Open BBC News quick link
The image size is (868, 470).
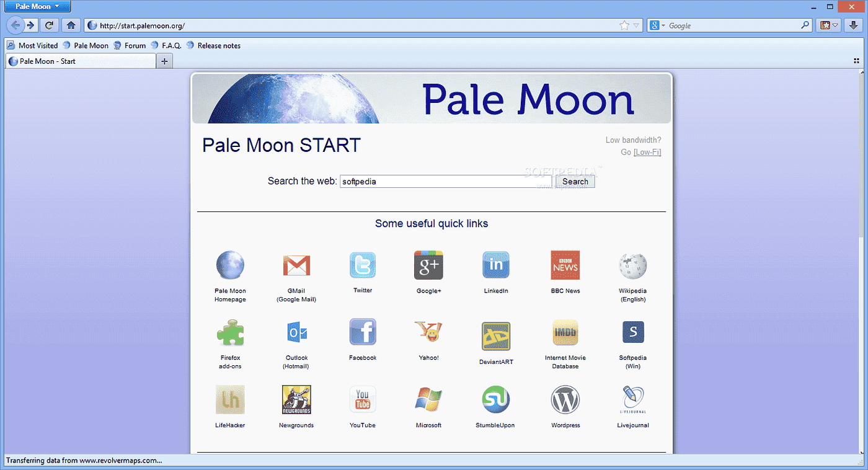565,265
